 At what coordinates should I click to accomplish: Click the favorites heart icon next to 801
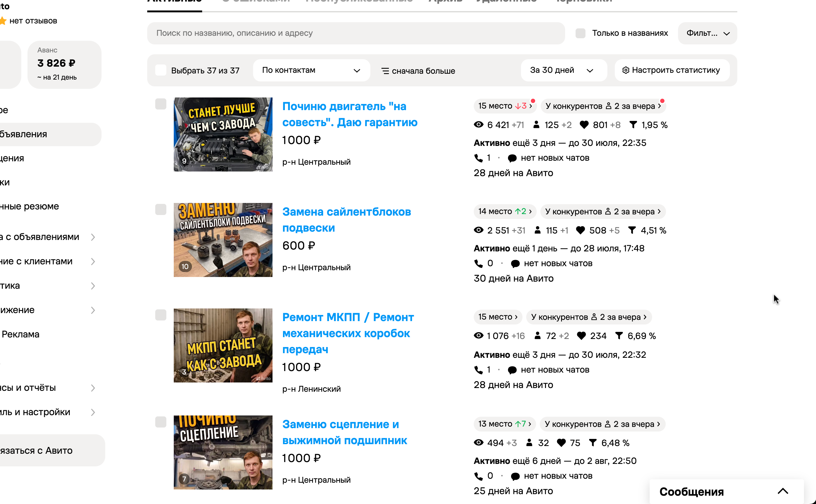pyautogui.click(x=584, y=125)
